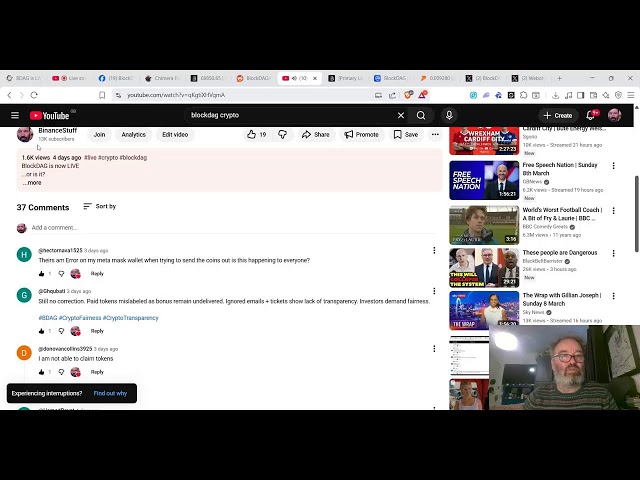Switch to the Facebook BlockDAG tab

[116, 78]
